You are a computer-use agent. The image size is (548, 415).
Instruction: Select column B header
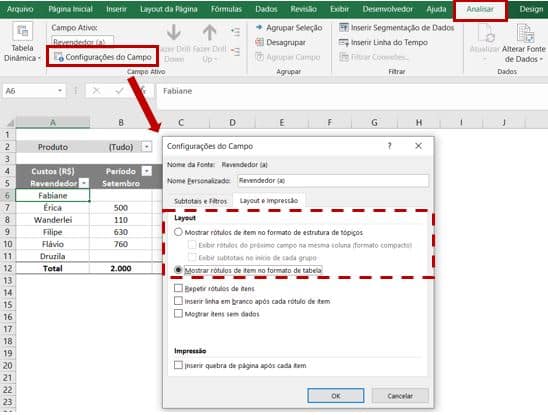coord(121,122)
